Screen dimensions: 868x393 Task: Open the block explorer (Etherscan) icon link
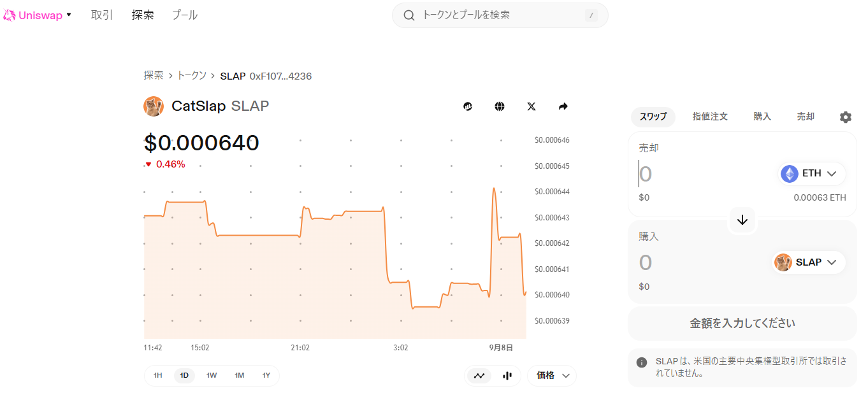pos(468,106)
